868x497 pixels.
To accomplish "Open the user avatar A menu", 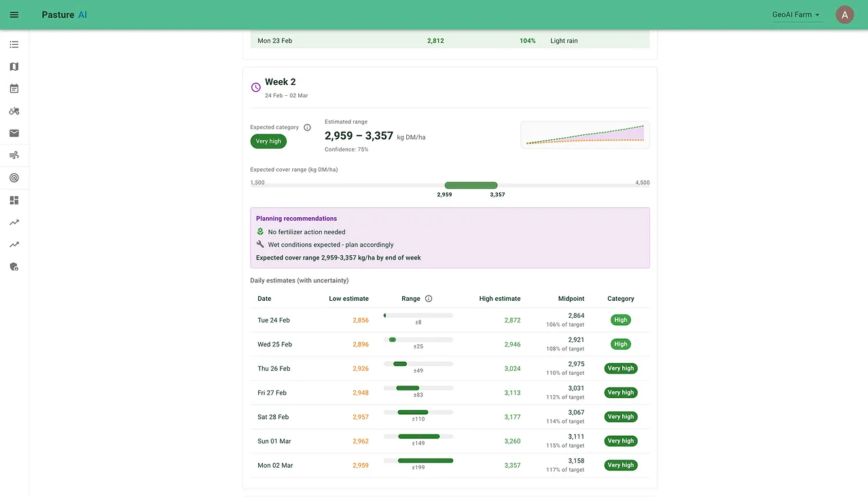I will point(845,15).
